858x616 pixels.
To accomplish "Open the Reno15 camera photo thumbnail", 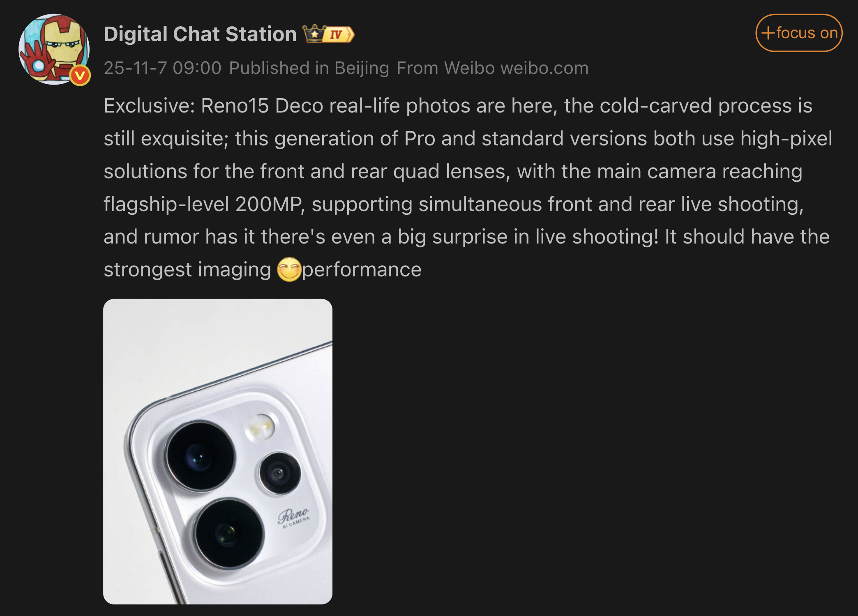I will coord(218,451).
